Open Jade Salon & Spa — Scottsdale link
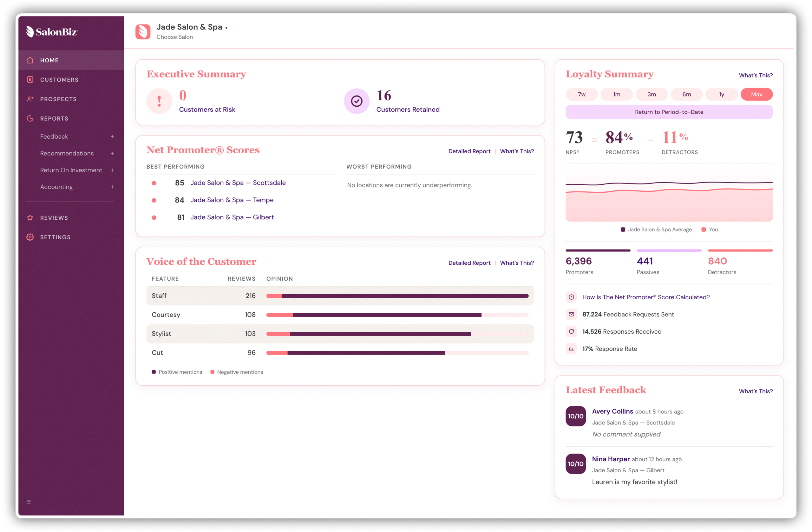This screenshot has height=532, width=812. tap(238, 183)
